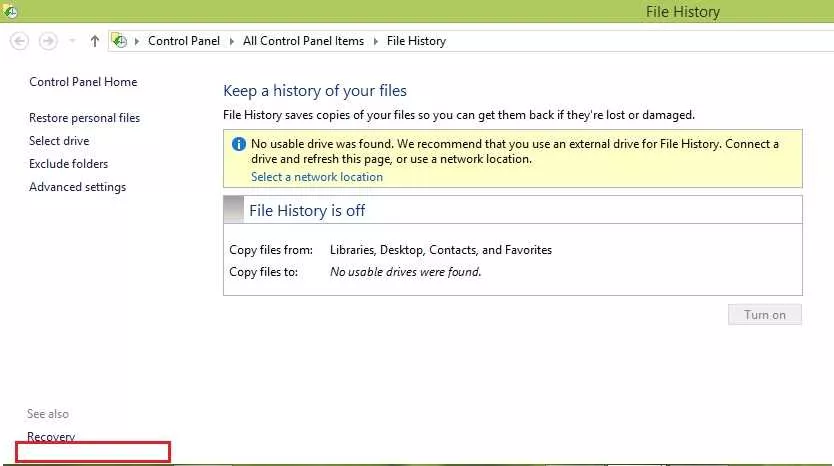Click the blue information icon

tap(239, 144)
